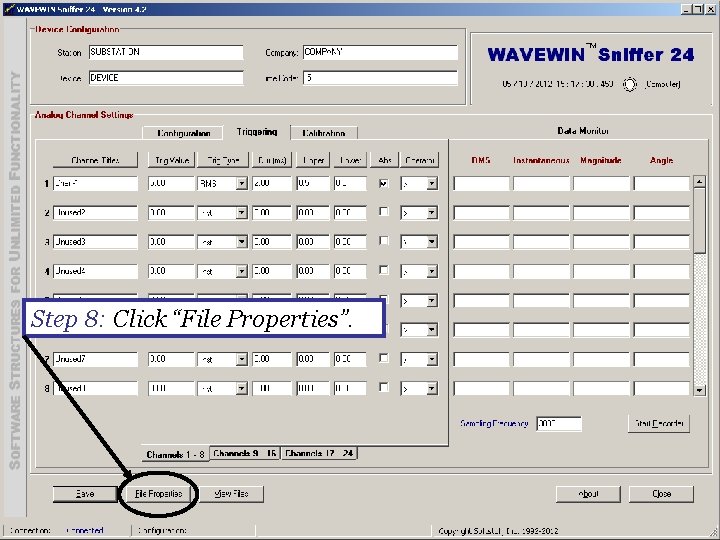
Task: Enable the Abs checkbox for Unused4
Action: point(384,270)
